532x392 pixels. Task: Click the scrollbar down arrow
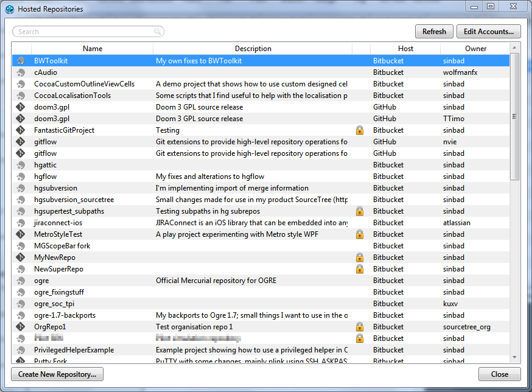click(x=514, y=357)
